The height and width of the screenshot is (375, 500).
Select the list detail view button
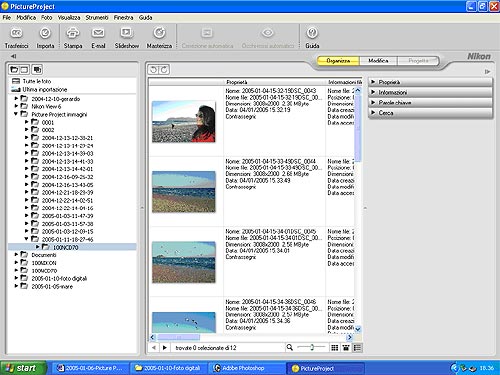(x=357, y=348)
